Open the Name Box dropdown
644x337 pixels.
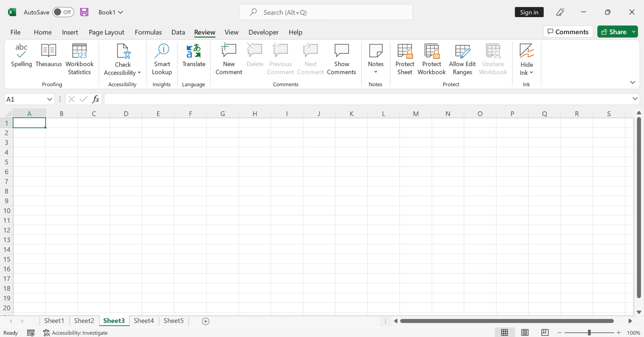[48, 99]
